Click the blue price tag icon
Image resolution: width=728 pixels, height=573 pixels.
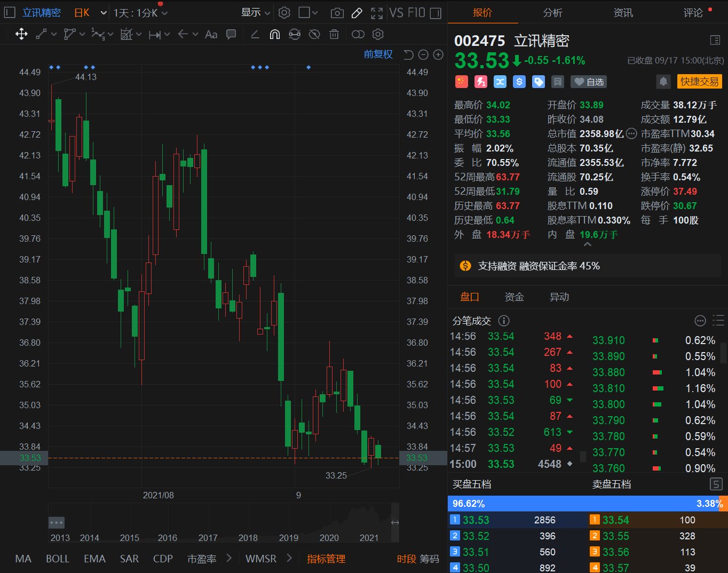point(539,82)
